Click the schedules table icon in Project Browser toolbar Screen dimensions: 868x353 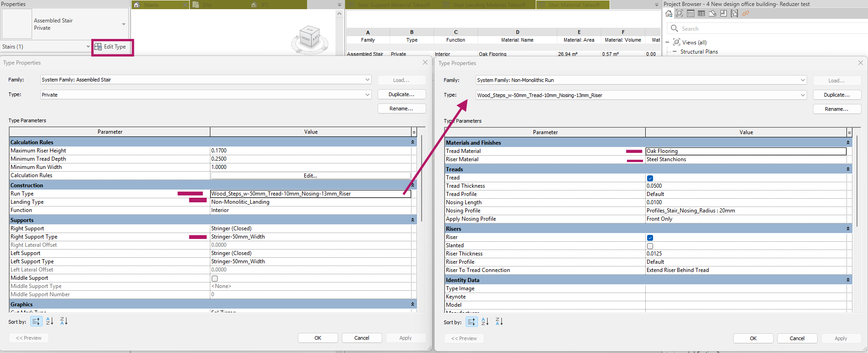click(x=702, y=13)
